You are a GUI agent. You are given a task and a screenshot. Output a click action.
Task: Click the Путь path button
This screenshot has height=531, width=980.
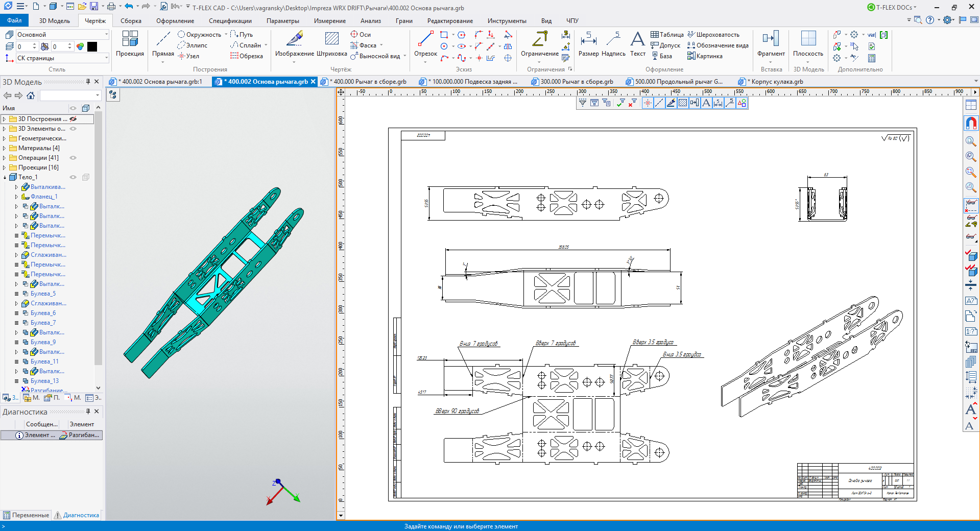[242, 34]
